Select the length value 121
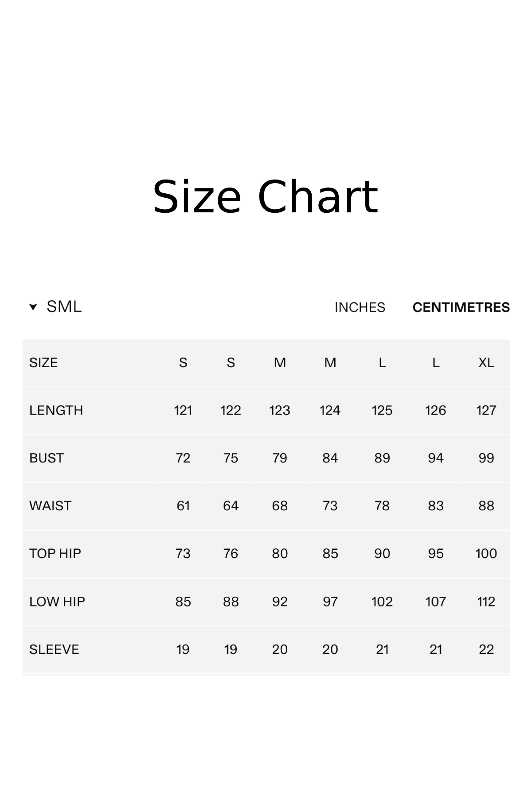The image size is (532, 798). [183, 411]
